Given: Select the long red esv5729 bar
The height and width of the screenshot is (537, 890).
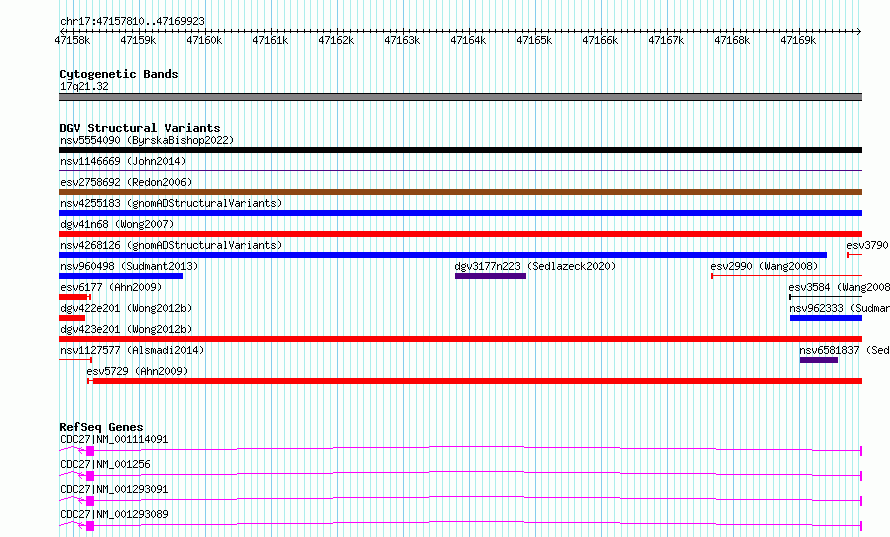Looking at the screenshot, I should 475,381.
